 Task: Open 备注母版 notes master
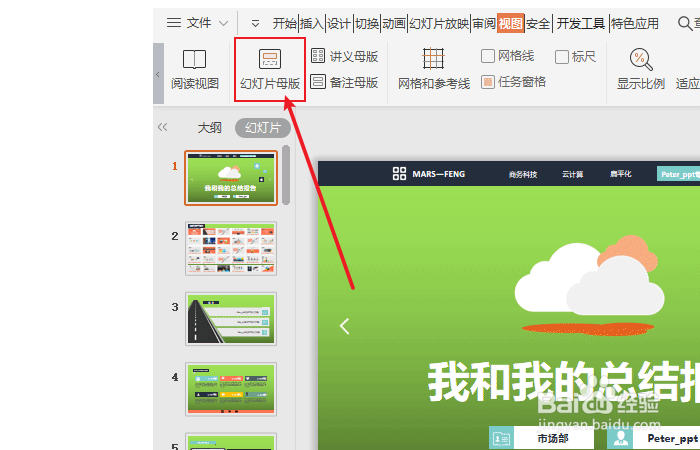pos(344,82)
